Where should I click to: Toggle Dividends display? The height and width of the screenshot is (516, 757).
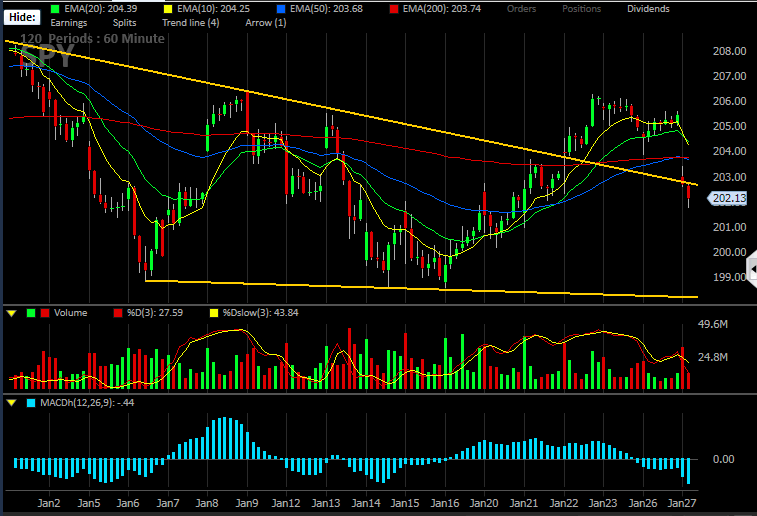(648, 9)
